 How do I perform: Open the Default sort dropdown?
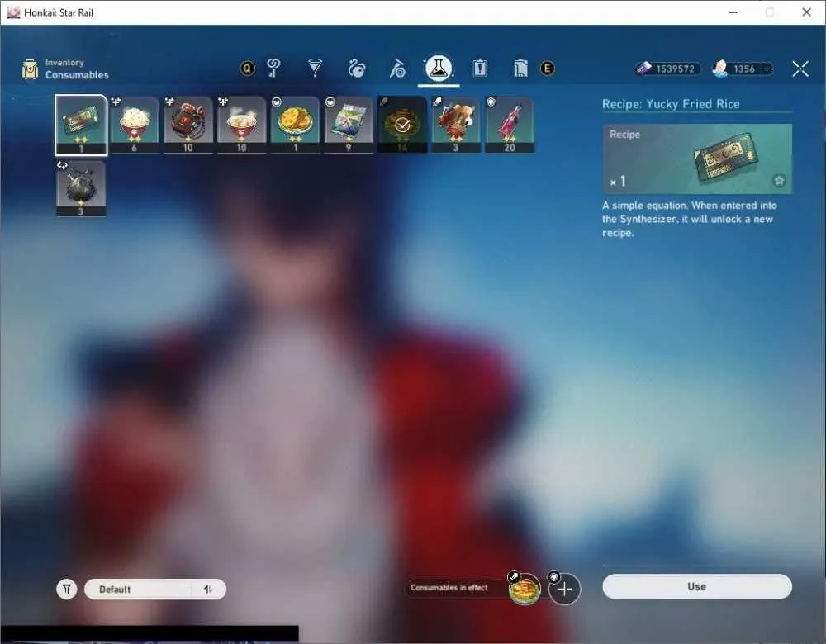tap(140, 590)
